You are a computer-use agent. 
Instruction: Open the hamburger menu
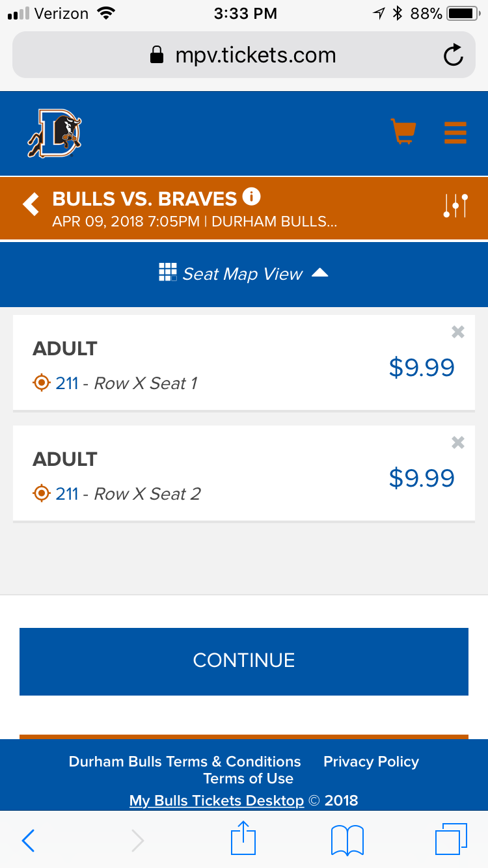click(x=455, y=132)
